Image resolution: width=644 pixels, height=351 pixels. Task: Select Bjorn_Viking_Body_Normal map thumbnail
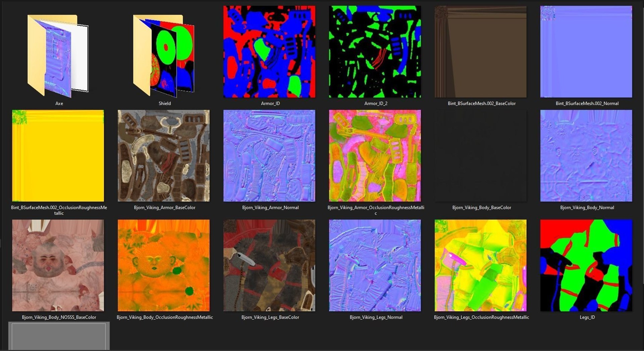click(586, 156)
